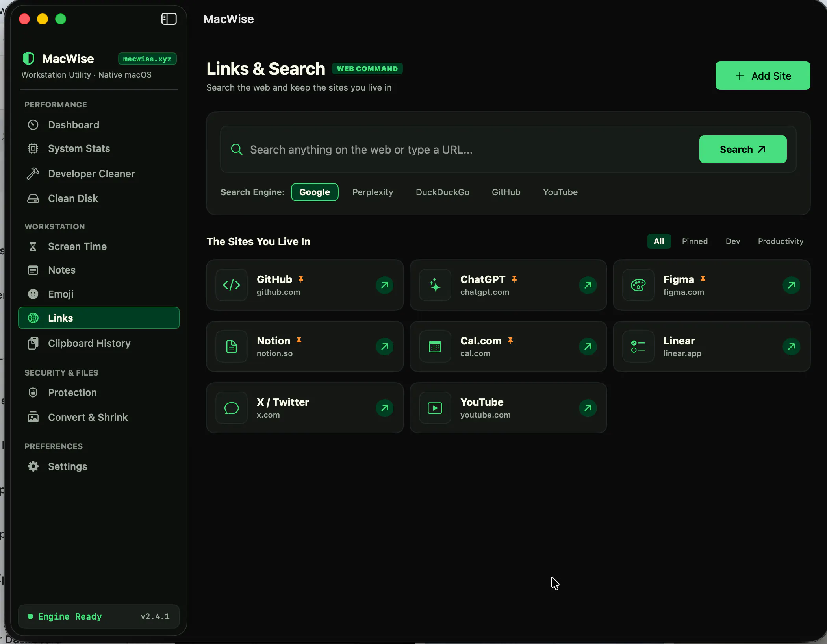Click the Add Site button
This screenshot has width=827, height=644.
pyautogui.click(x=763, y=76)
